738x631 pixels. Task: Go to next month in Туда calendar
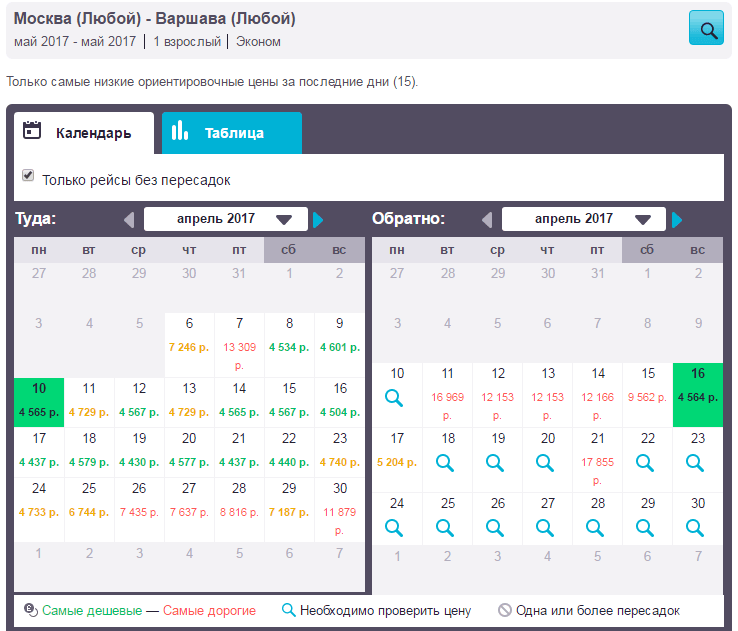coord(318,220)
